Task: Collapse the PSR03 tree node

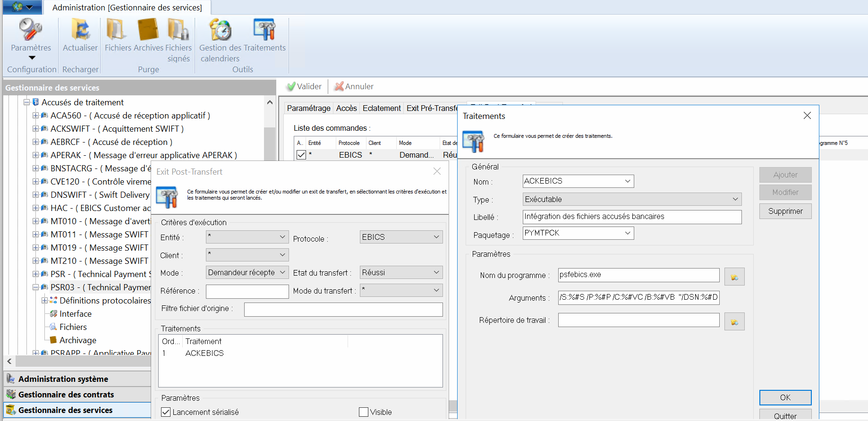Action: click(x=35, y=287)
